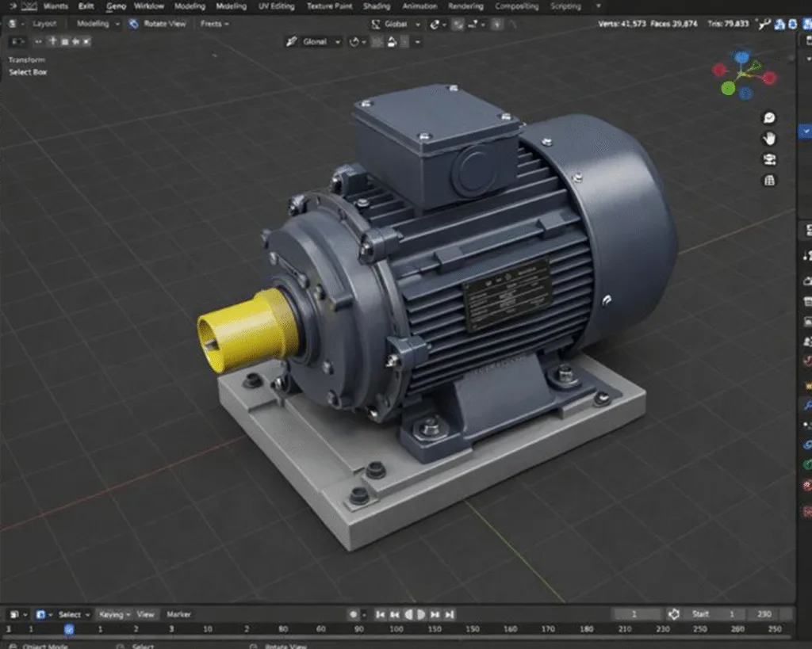
Task: Open the Frects dropdown menu
Action: pos(214,24)
